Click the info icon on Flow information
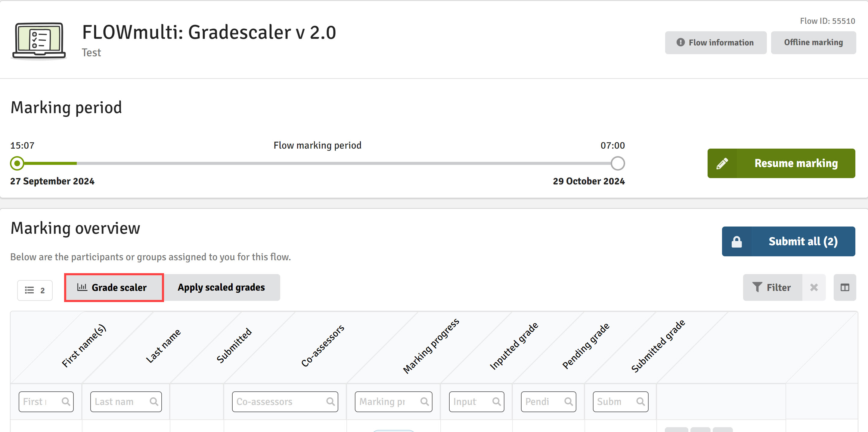Viewport: 868px width, 432px height. click(x=681, y=42)
